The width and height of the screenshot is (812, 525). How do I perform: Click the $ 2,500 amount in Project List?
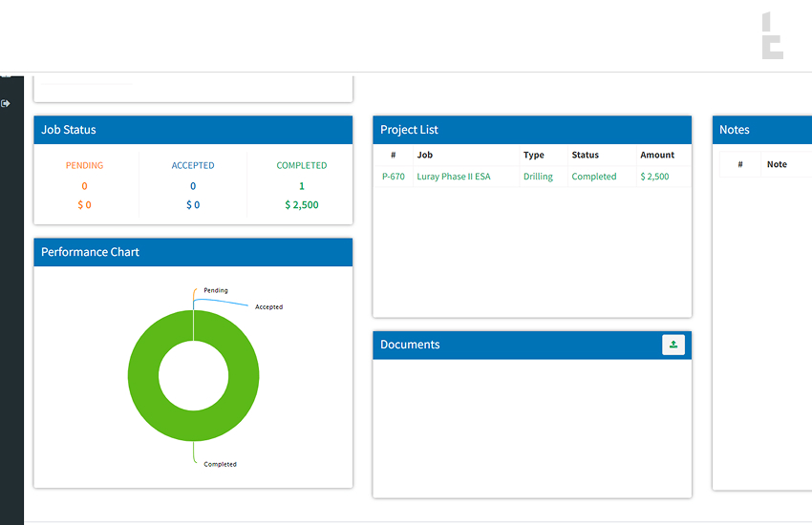[x=654, y=177]
